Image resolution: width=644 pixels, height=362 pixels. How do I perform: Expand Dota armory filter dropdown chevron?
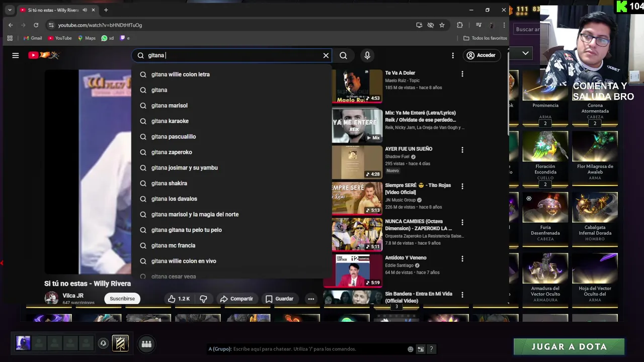[525, 53]
